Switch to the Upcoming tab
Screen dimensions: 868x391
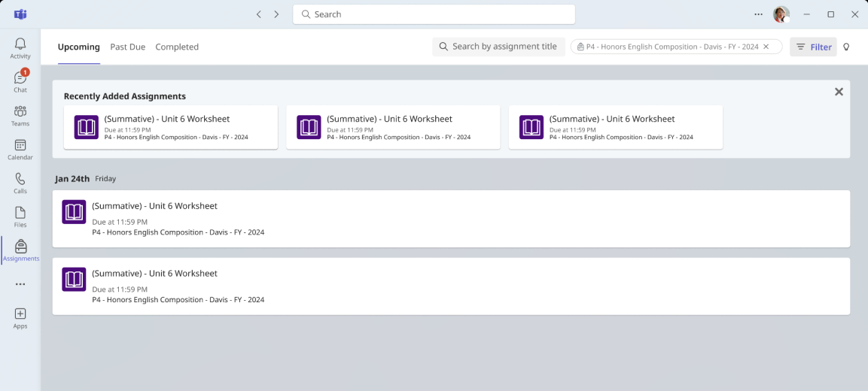point(78,47)
